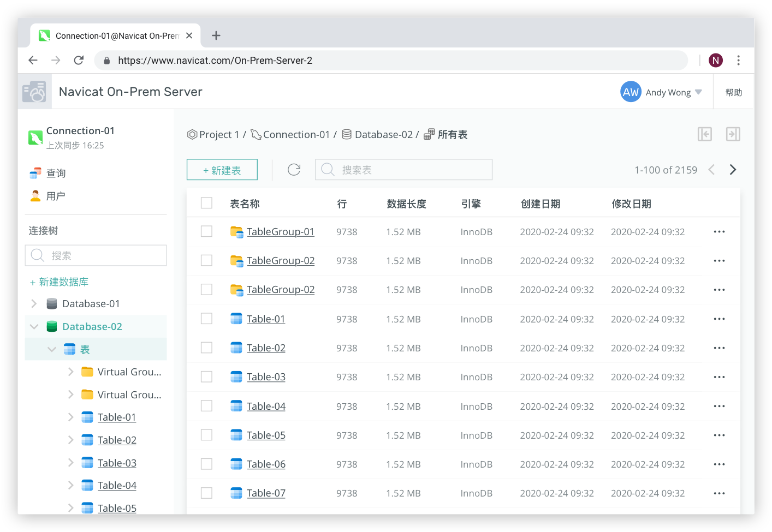Image resolution: width=772 pixels, height=532 pixels.
Task: Click the connection tree 搜索 field
Action: (x=96, y=255)
